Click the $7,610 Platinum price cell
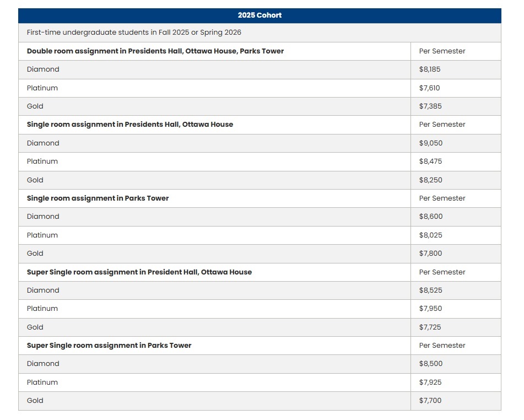The image size is (524, 420). (x=430, y=88)
